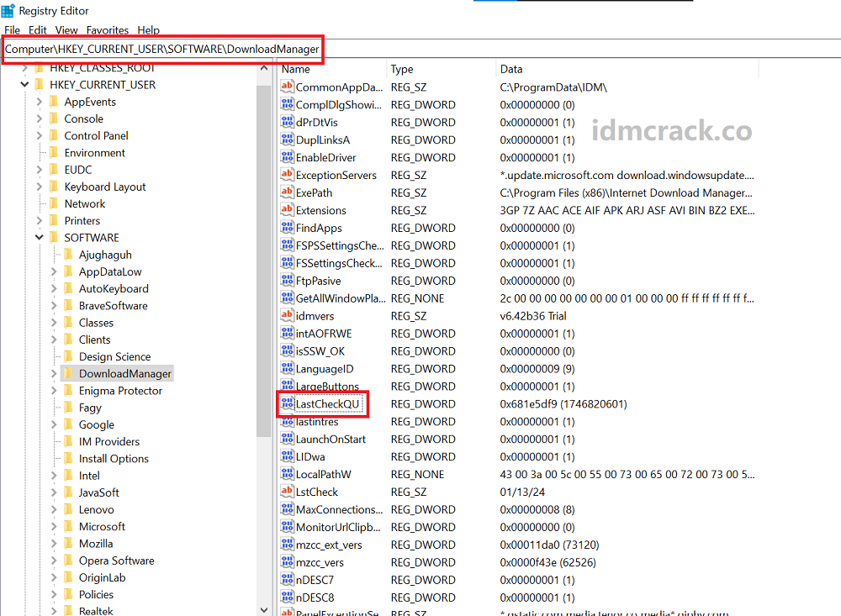Click the GetAllWindowPla... binary value icon
Image resolution: width=841 pixels, height=616 pixels.
287,297
